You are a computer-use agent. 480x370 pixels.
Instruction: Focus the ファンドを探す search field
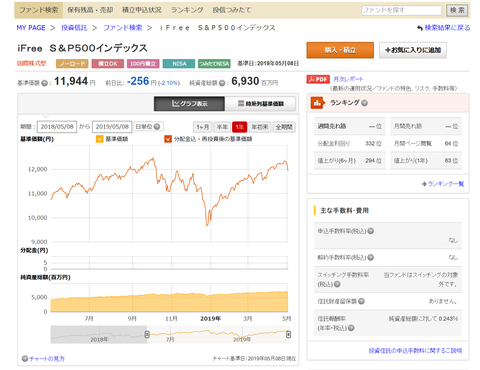[402, 10]
